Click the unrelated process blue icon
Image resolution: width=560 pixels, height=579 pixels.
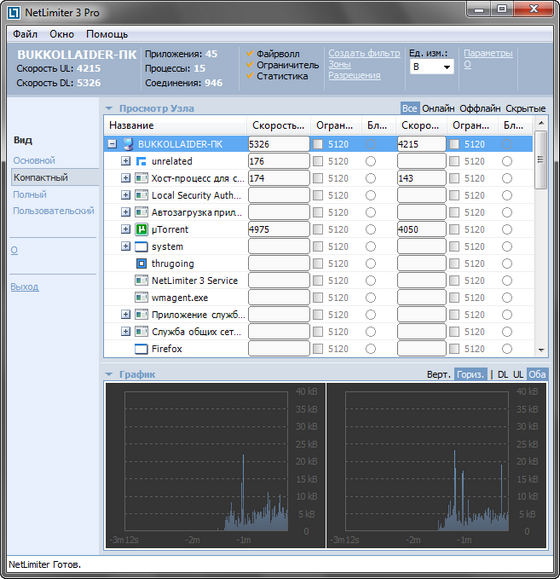coord(141,161)
